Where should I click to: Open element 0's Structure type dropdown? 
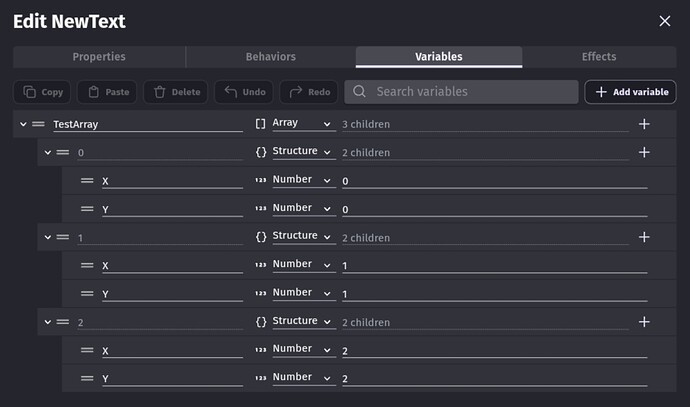(304, 151)
